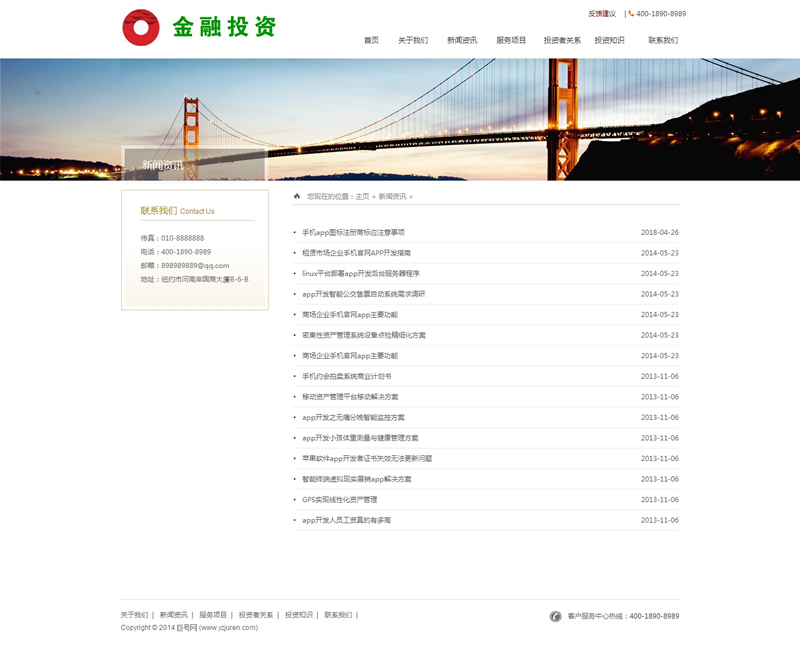Viewport: 800px width, 661px height.
Task: Click 主页 in the breadcrumb path
Action: (362, 197)
